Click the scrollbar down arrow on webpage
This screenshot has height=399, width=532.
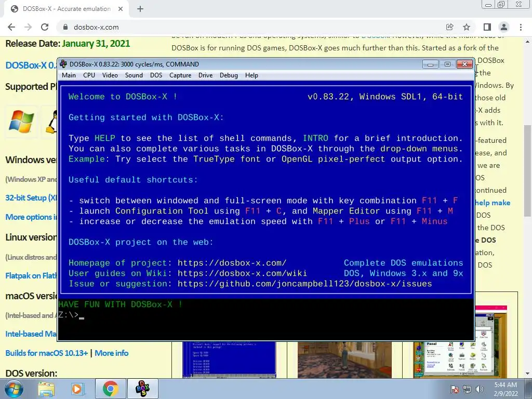[528, 374]
